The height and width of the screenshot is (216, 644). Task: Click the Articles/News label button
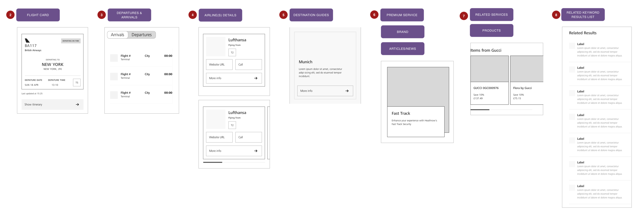coord(403,49)
